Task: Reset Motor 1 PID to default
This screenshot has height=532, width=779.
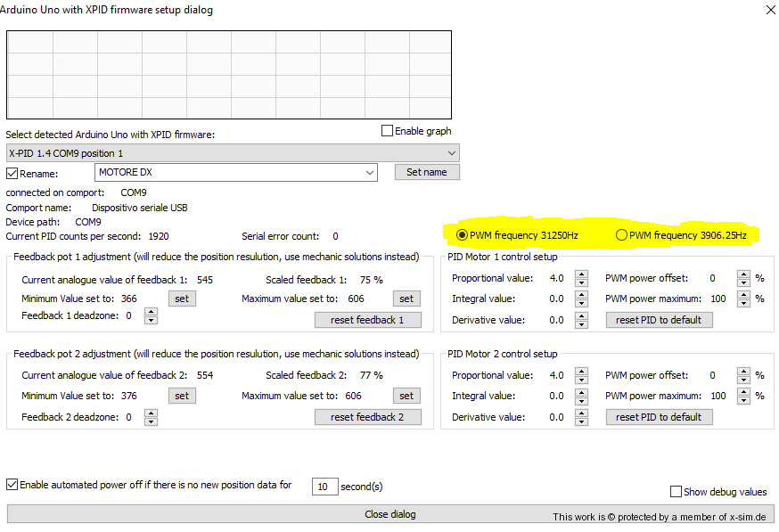Action: tap(659, 320)
